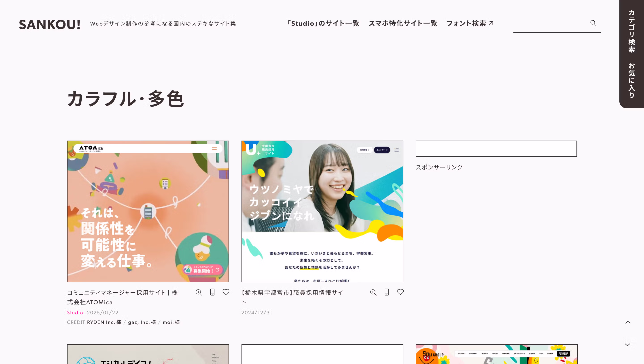Screen dimensions: 644x364
Task: Zoom the Utsunomiya recruitment site preview
Action: click(x=373, y=292)
